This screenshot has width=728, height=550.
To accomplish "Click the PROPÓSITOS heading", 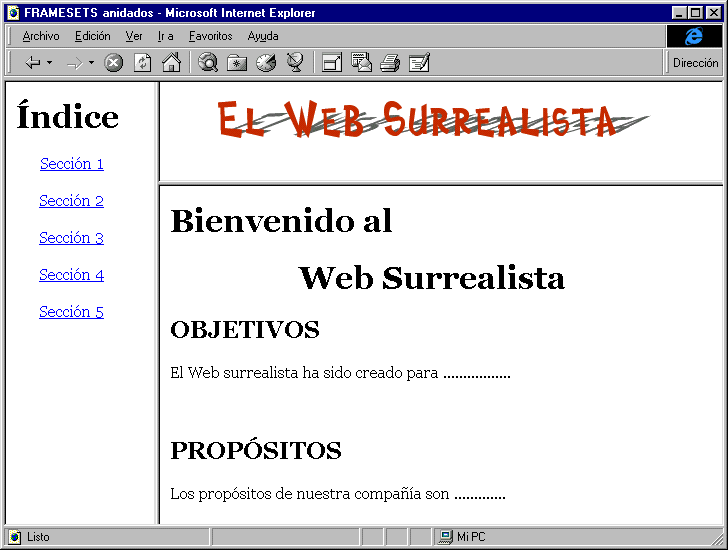I will 256,449.
